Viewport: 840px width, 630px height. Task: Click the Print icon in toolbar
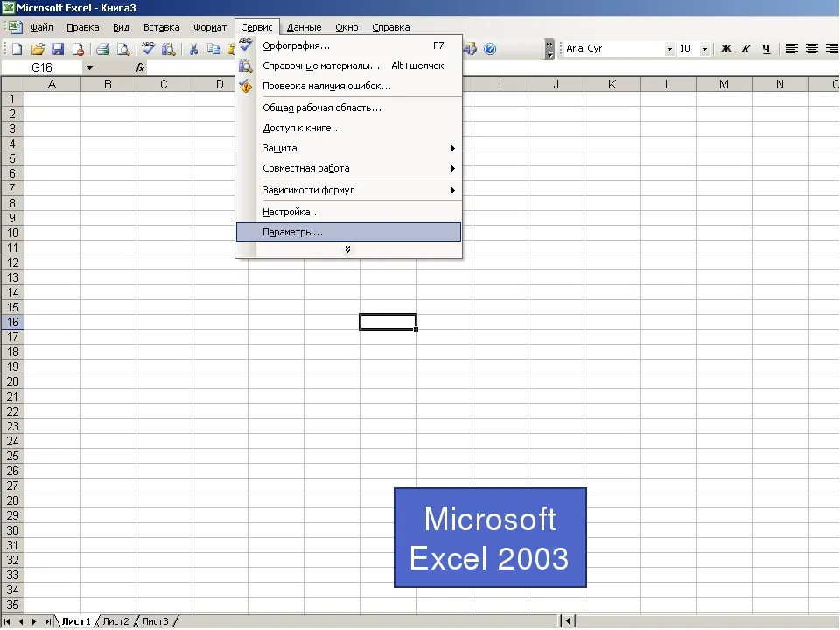pyautogui.click(x=102, y=49)
